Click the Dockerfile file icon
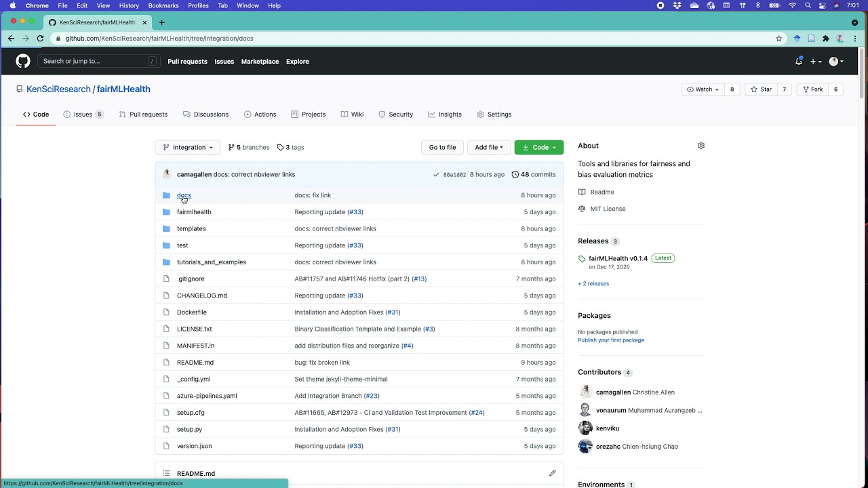Viewport: 868px width, 488px height. (166, 312)
